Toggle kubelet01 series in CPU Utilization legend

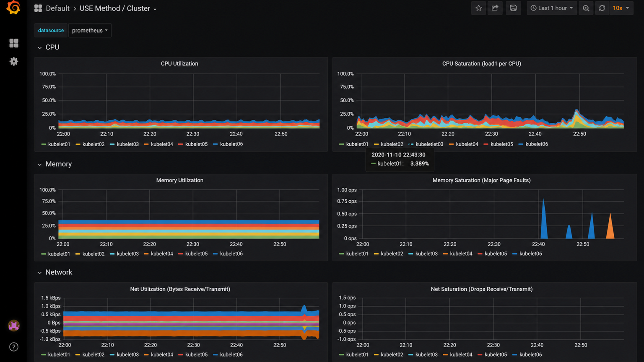59,144
